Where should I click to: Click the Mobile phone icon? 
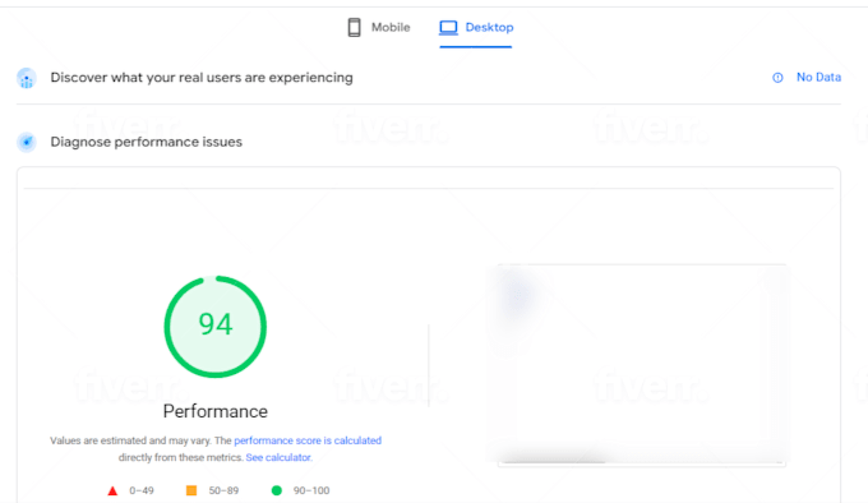pos(354,27)
